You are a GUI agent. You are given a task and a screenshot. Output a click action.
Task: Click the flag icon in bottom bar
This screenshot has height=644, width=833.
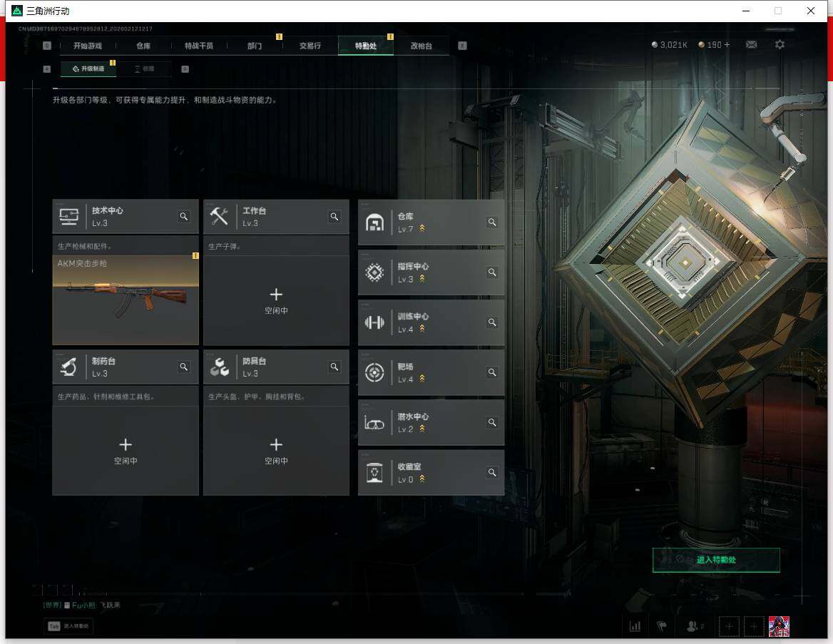(662, 626)
